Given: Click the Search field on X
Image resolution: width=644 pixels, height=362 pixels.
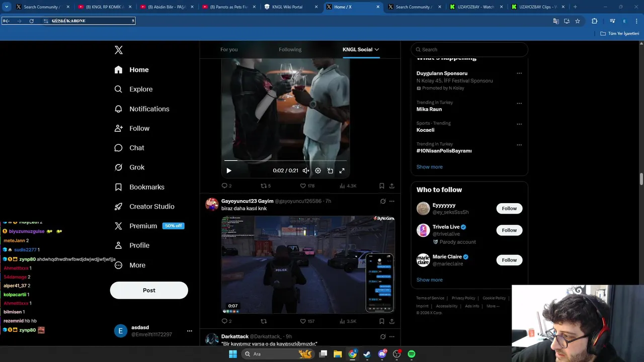Looking at the screenshot, I should pos(469,49).
